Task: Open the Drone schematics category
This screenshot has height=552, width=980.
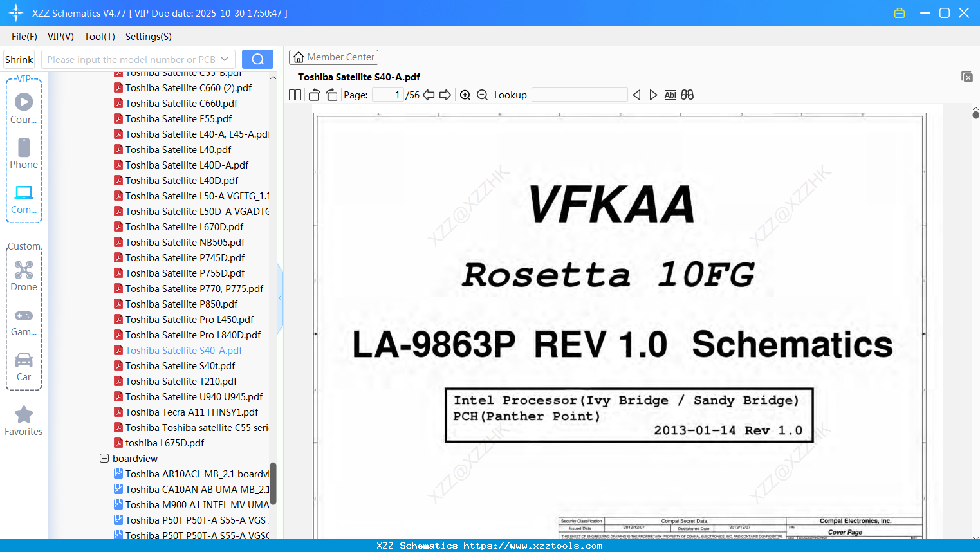Action: coord(24,276)
